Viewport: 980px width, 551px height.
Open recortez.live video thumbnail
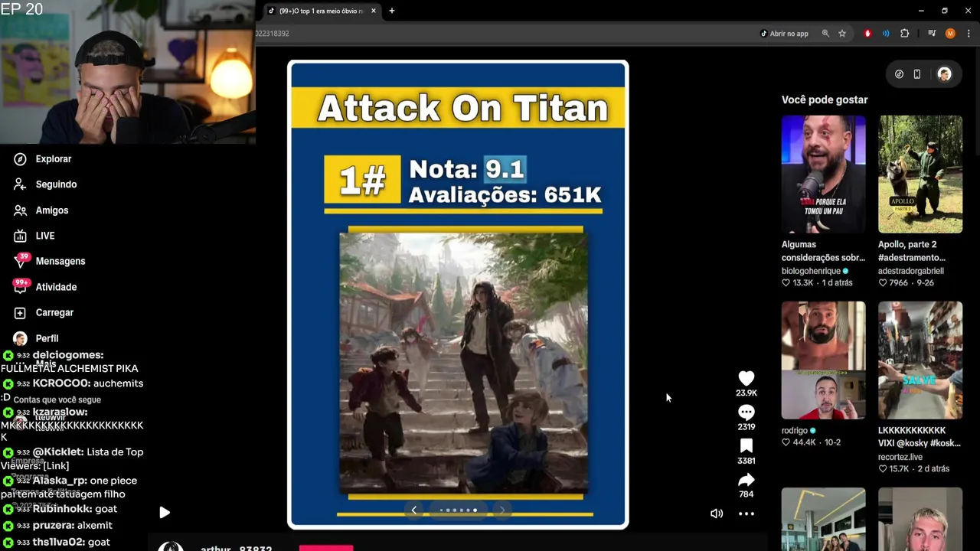pyautogui.click(x=920, y=360)
